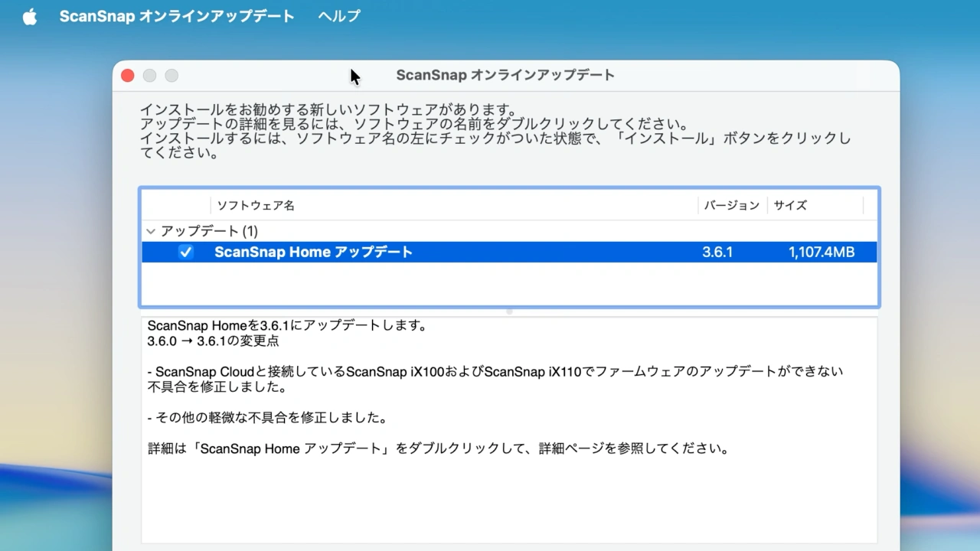Click the アップデート (1) disclosure triangle

pos(150,231)
